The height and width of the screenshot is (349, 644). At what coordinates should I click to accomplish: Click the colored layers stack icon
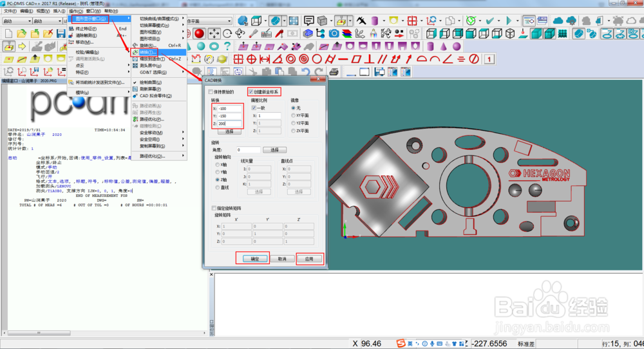(x=347, y=33)
